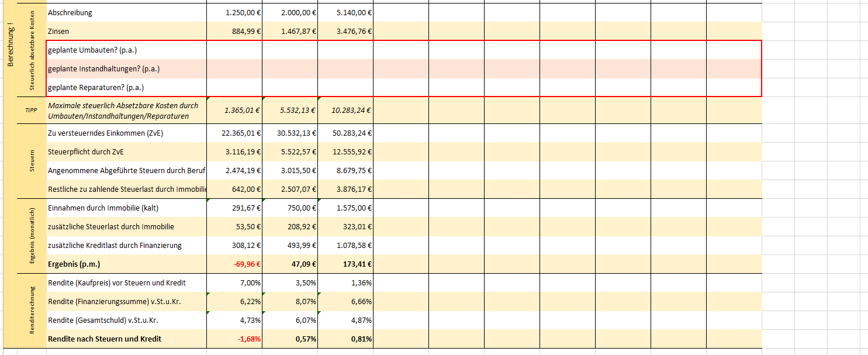868x355 pixels.
Task: Select the maximum deductible cost 10.283,24 €
Action: (352, 110)
